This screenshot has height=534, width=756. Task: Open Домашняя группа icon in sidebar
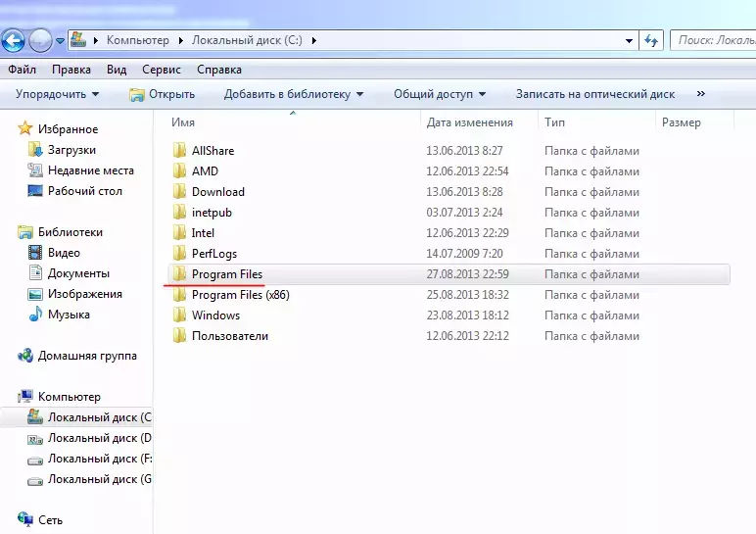click(25, 356)
